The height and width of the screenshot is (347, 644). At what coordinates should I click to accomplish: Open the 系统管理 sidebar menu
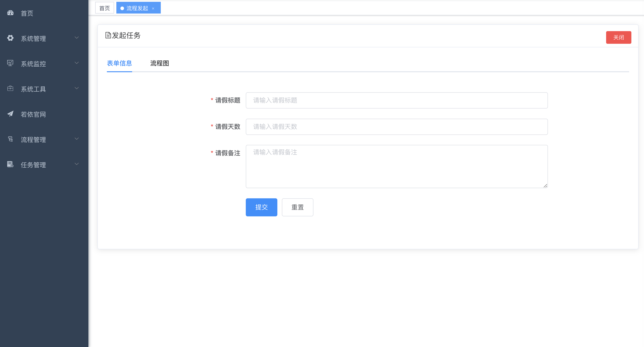pyautogui.click(x=44, y=38)
